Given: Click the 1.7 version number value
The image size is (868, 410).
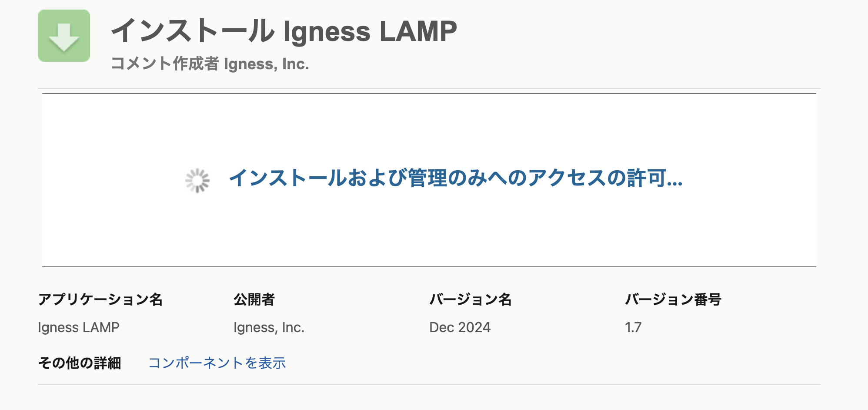Looking at the screenshot, I should (633, 327).
